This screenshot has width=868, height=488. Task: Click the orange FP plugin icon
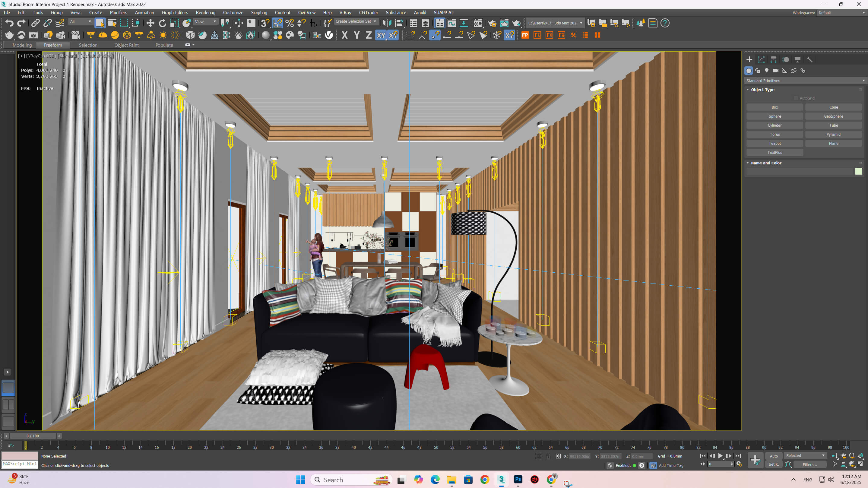tap(525, 35)
